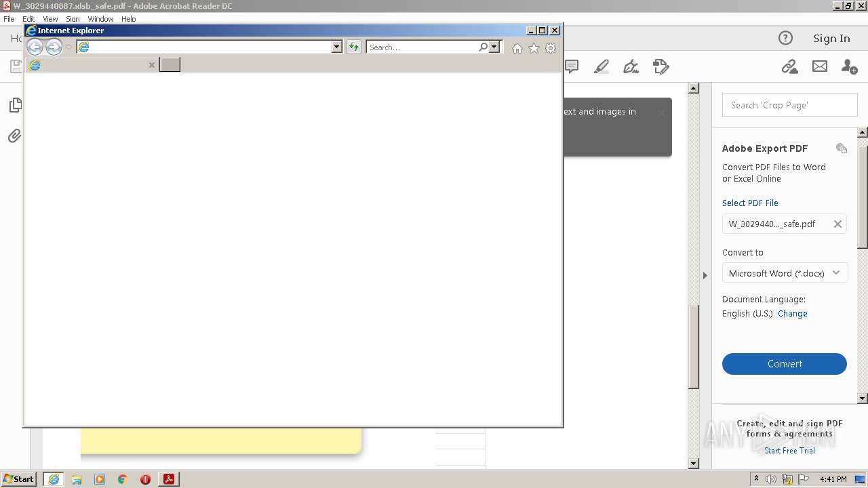The width and height of the screenshot is (868, 488).
Task: Dismiss the gray notification tooltip
Action: [661, 113]
